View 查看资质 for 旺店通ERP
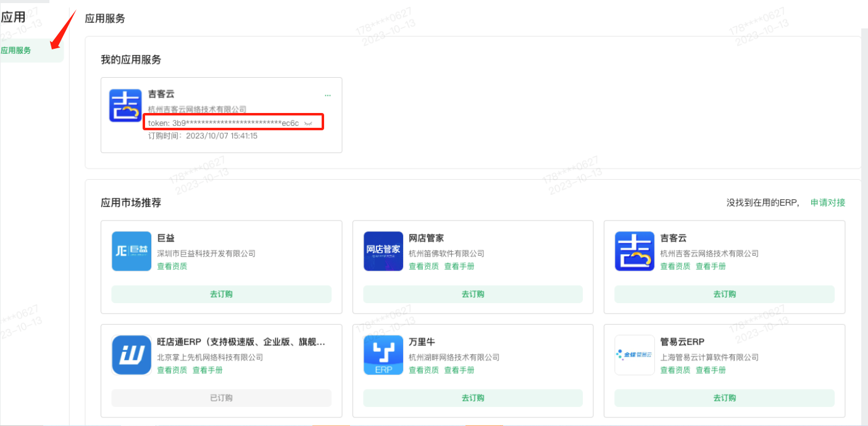 click(172, 370)
